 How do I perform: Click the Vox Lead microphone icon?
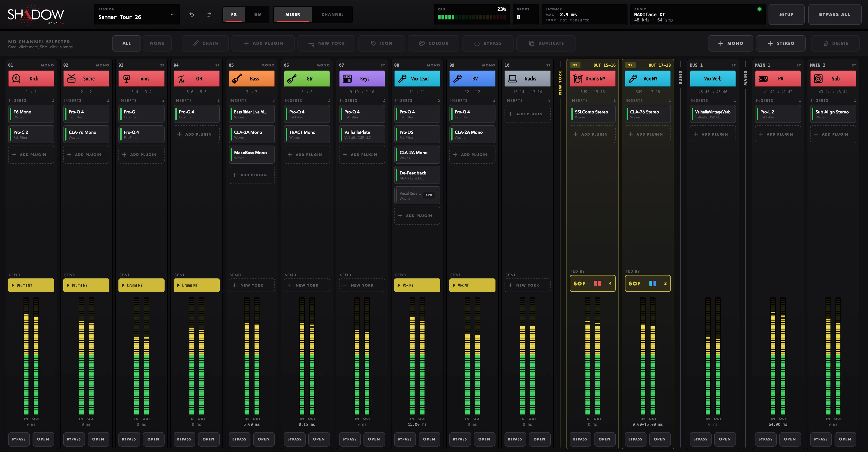402,78
